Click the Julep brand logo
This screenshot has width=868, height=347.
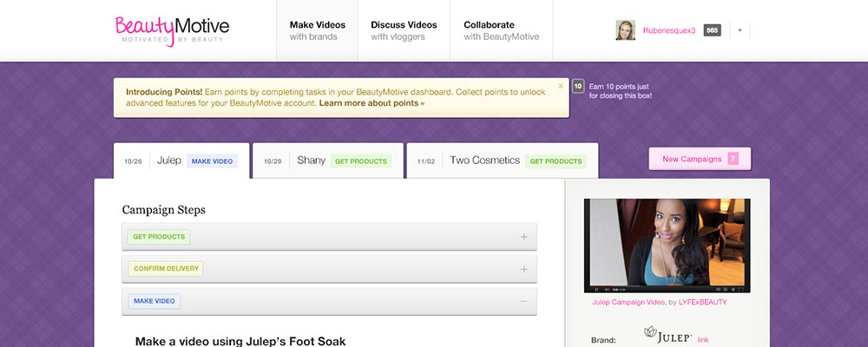[668, 336]
